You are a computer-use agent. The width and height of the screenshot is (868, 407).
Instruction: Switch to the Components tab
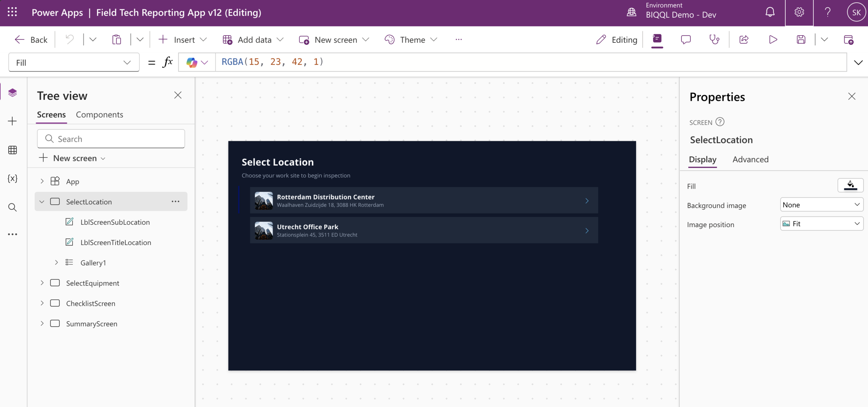[x=99, y=115]
